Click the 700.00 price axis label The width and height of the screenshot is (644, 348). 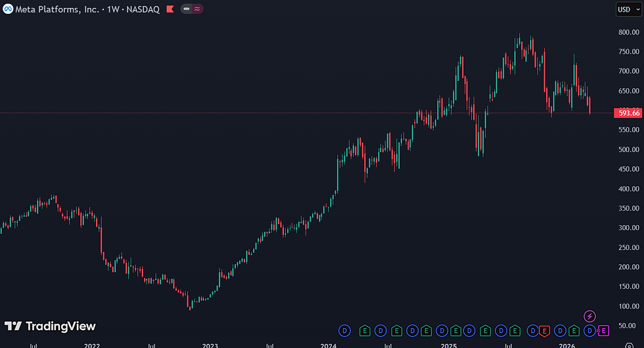point(629,71)
